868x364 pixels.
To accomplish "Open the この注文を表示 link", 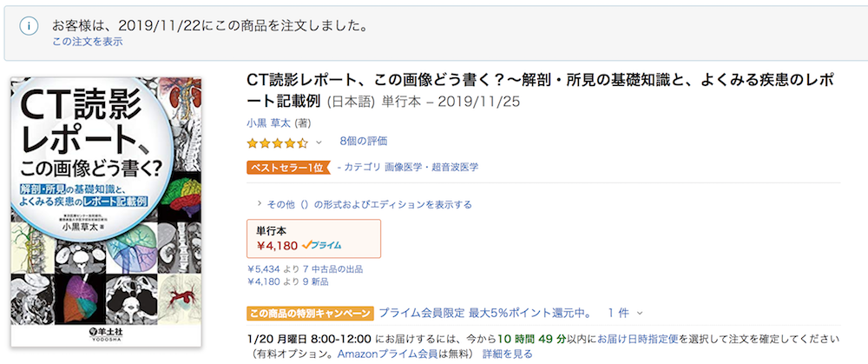I will [x=88, y=42].
